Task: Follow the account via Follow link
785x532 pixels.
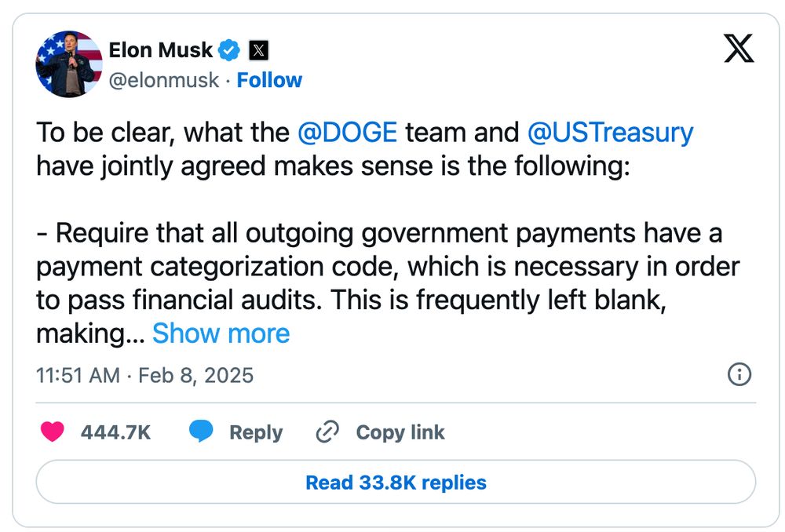Action: click(x=269, y=80)
